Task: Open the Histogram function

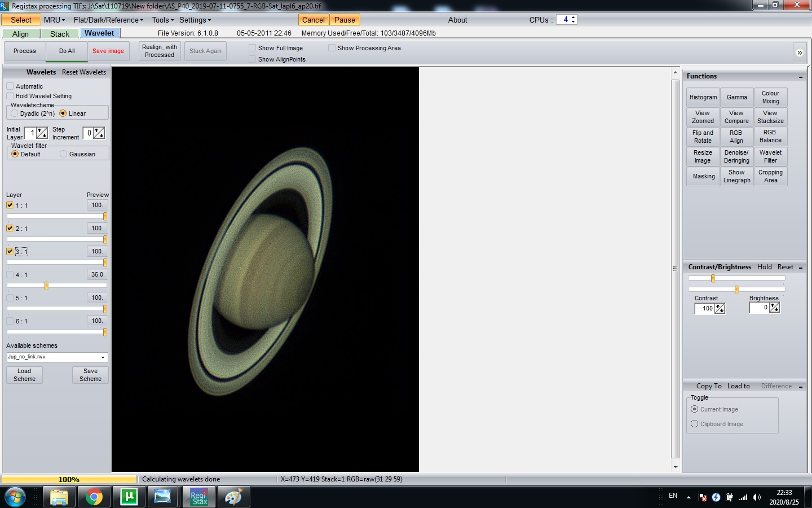Action: [703, 98]
